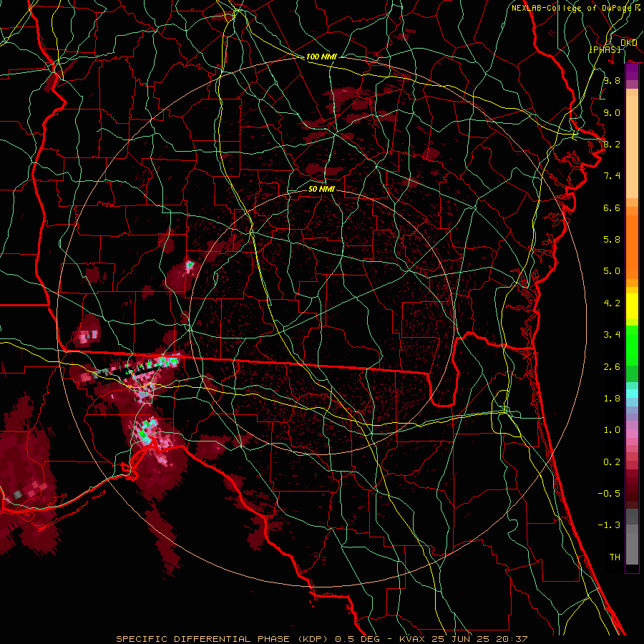Click the -0.5 value on the color scale
Image resolution: width=644 pixels, height=644 pixels.
609,494
